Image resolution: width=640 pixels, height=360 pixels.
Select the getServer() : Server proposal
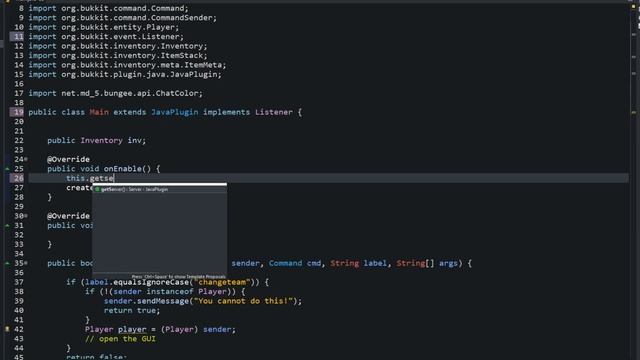[x=160, y=189]
